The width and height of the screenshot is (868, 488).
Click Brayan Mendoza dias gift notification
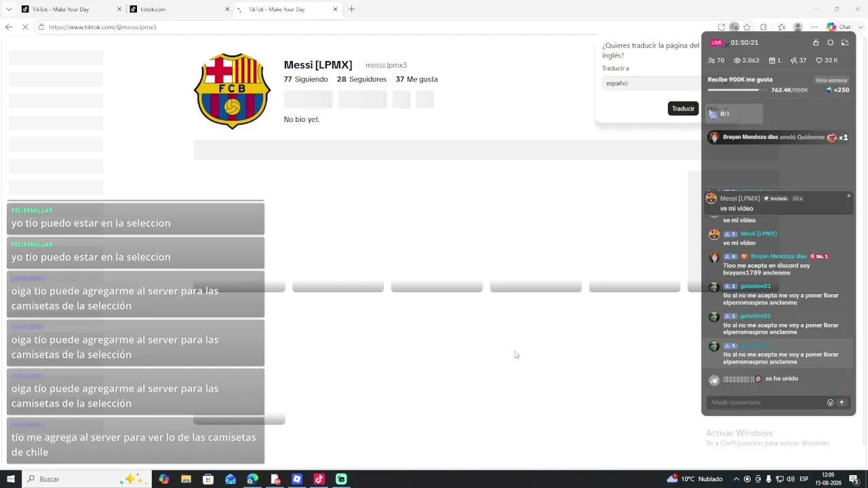778,138
